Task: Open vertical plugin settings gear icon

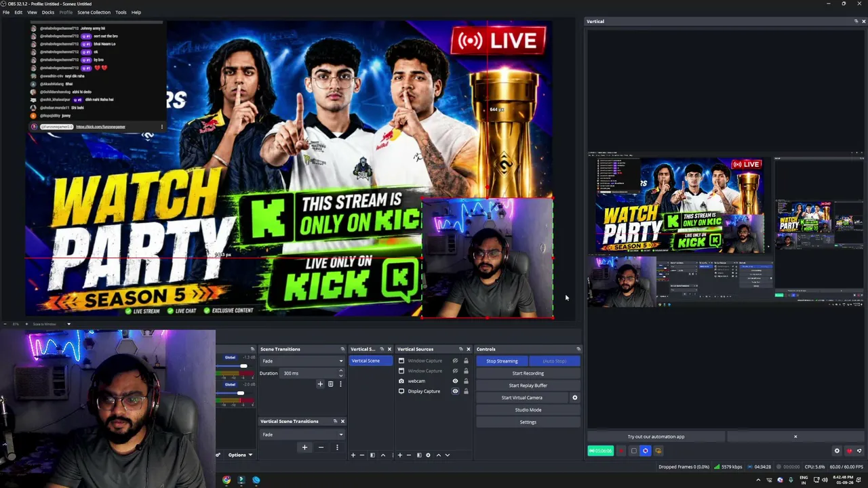Action: click(x=837, y=451)
